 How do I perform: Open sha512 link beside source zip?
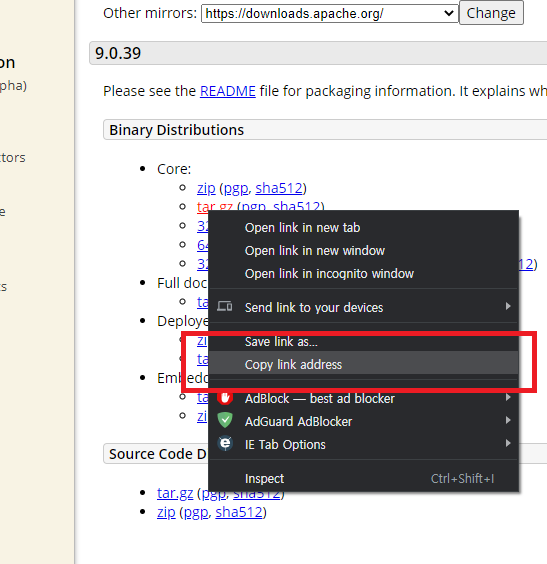[x=239, y=512]
